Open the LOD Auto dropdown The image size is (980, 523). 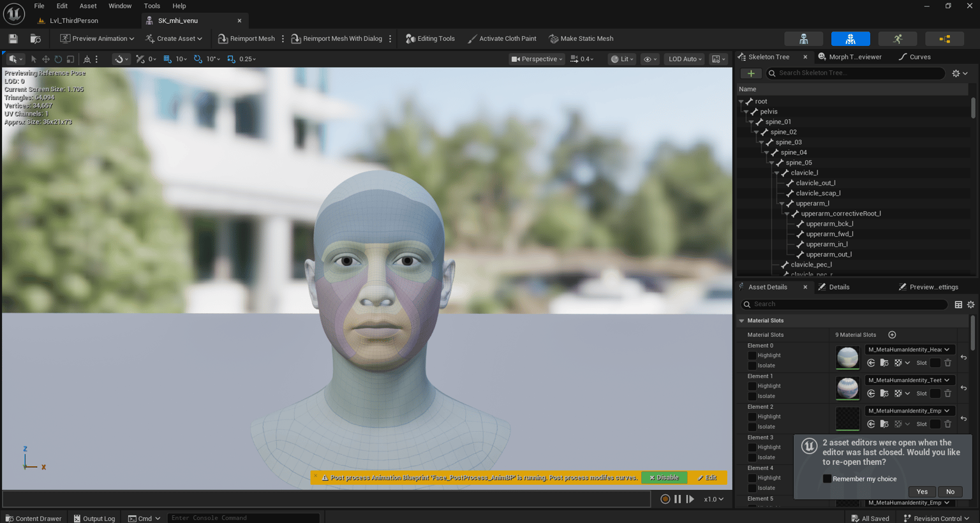point(685,59)
